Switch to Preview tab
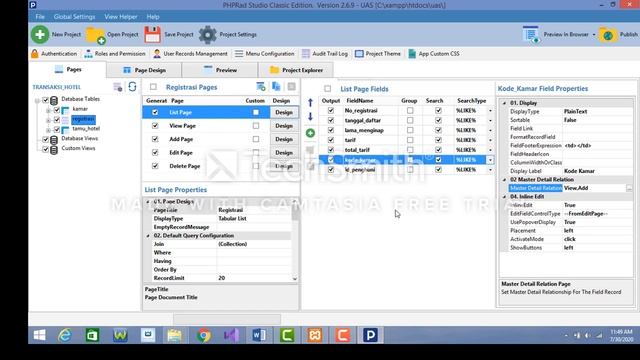This screenshot has height=360, width=640. pos(220,70)
